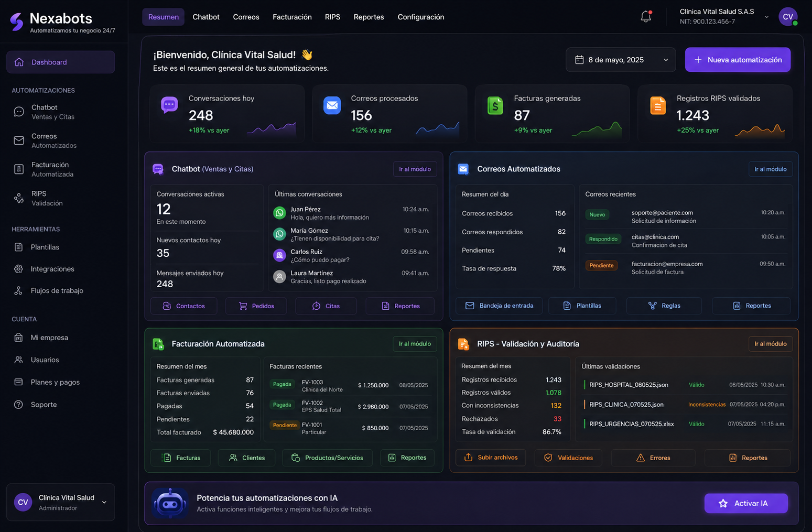The height and width of the screenshot is (532, 812).
Task: Open the RIPS_CLINICA_070525.json validation row
Action: click(x=684, y=405)
